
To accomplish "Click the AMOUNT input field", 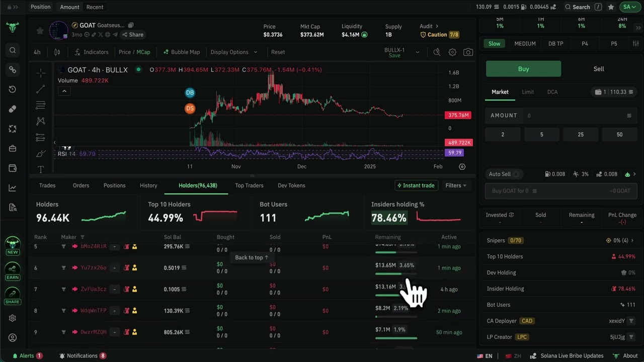I will click(561, 116).
